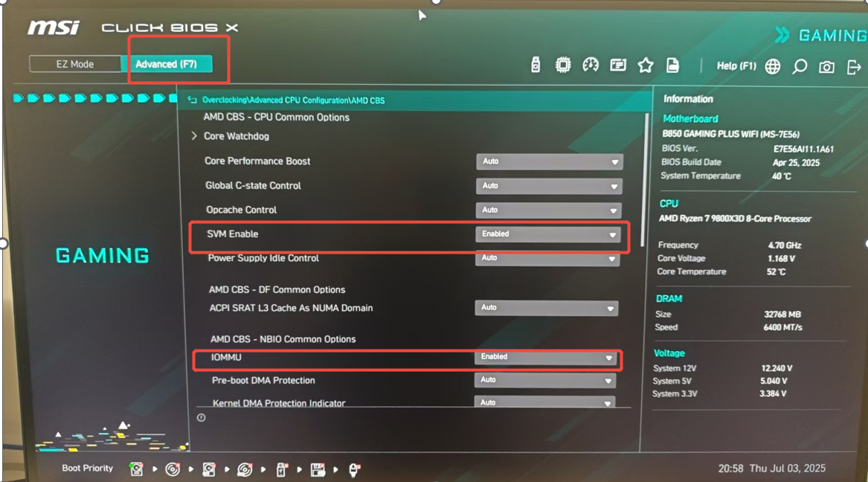Click the CPU chip icon in toolbar
Viewport: 868px width, 482px height.
563,65
